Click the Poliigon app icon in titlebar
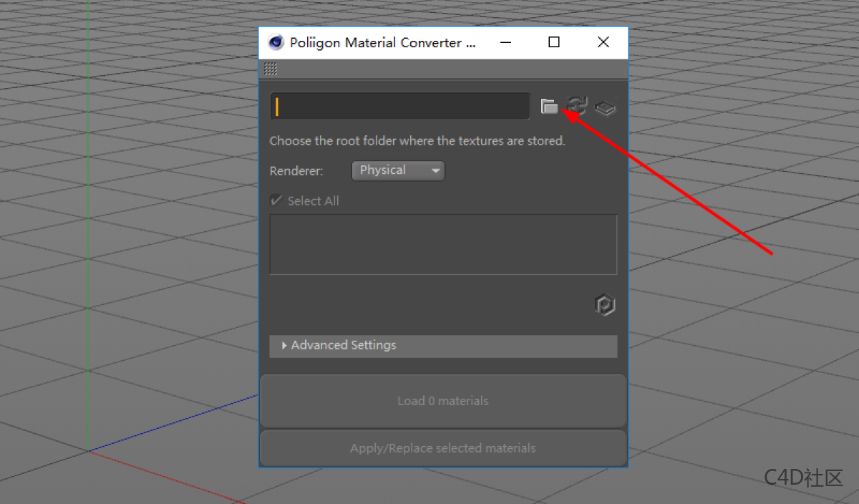Viewport: 859px width, 504px height. pos(275,42)
